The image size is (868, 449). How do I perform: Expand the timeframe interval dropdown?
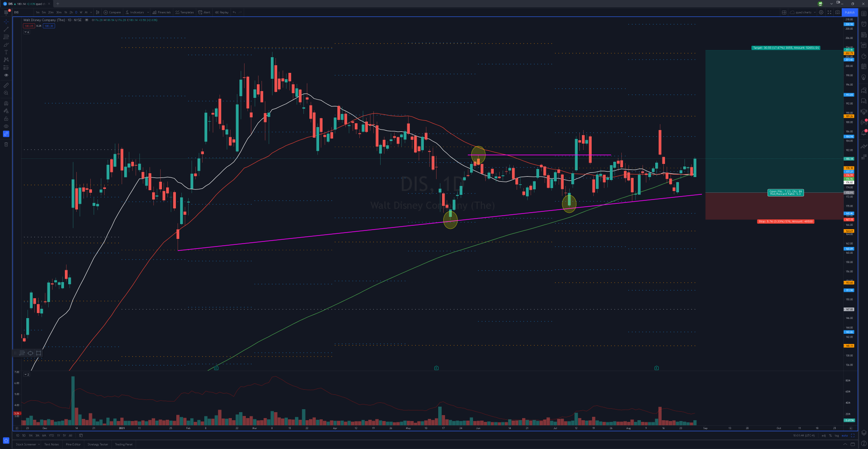click(91, 12)
